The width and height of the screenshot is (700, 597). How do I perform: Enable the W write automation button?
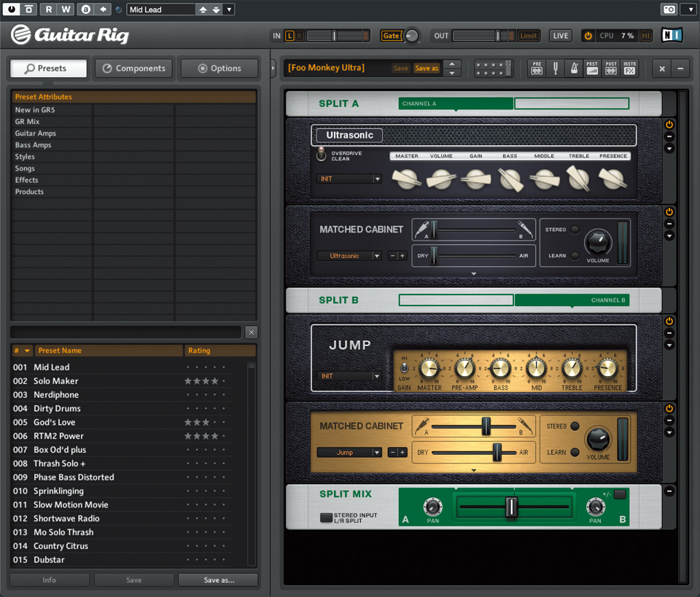tap(66, 9)
